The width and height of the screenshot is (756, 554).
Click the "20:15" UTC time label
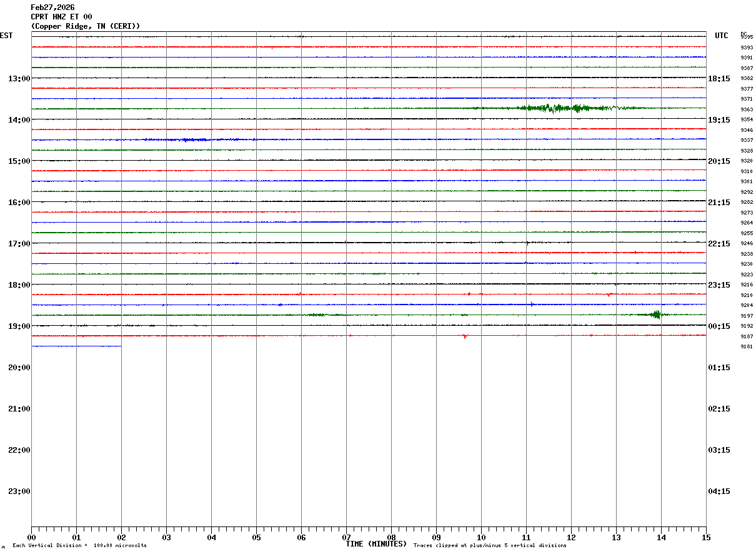pyautogui.click(x=719, y=161)
